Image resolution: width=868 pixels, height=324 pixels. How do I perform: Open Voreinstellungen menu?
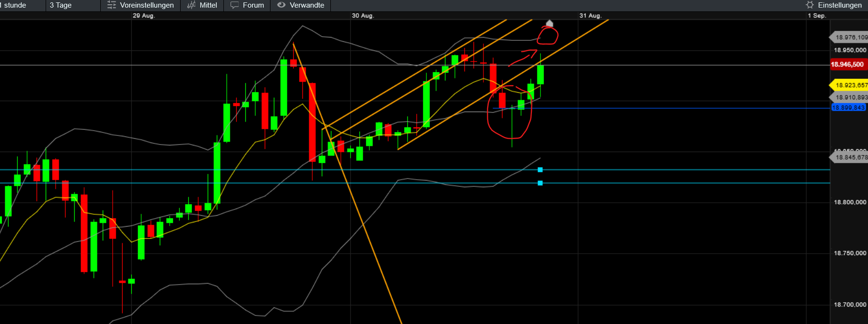tap(147, 5)
